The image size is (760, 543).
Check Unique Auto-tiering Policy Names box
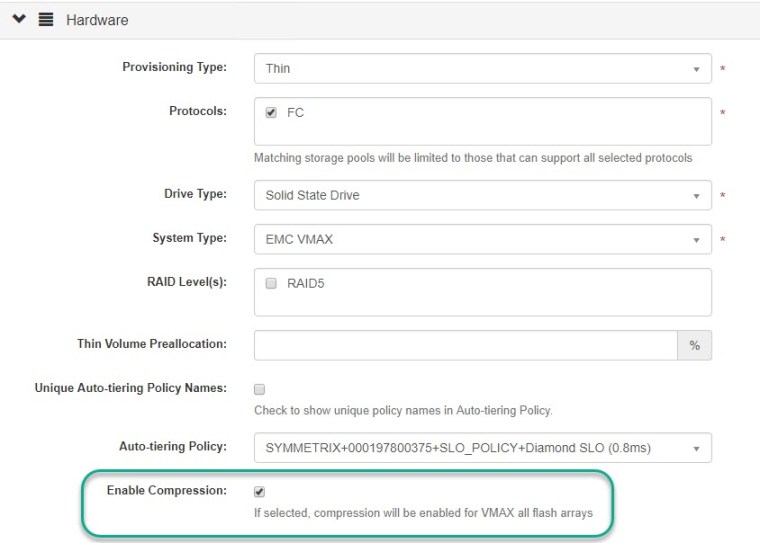click(260, 389)
